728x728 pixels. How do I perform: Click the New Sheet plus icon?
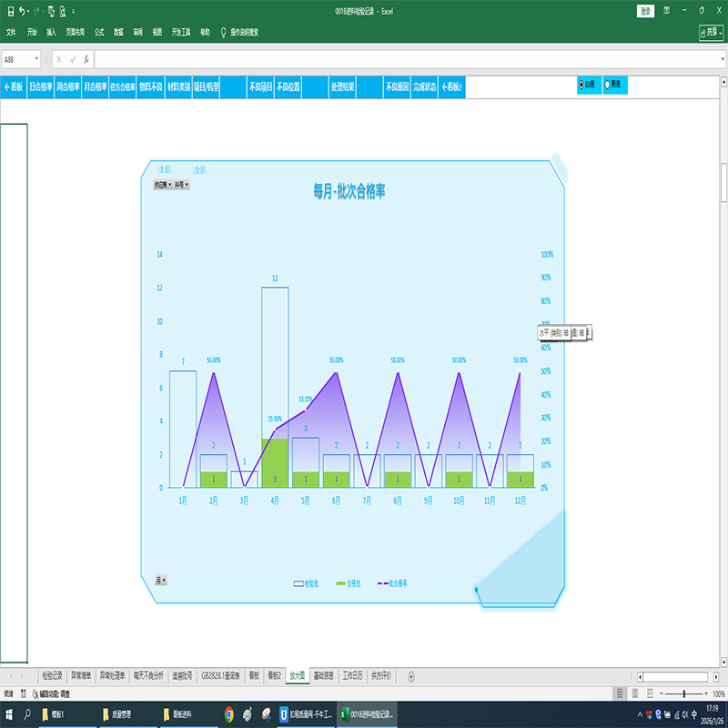(x=411, y=676)
